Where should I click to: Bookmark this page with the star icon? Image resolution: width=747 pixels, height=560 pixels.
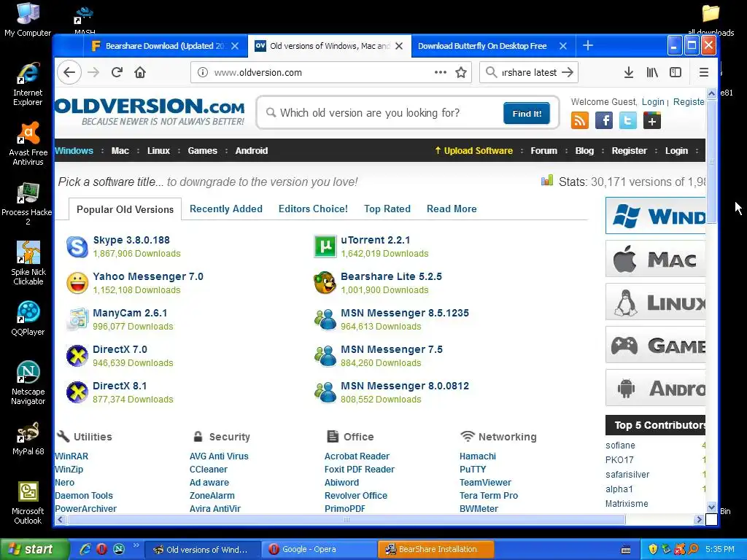coord(461,72)
